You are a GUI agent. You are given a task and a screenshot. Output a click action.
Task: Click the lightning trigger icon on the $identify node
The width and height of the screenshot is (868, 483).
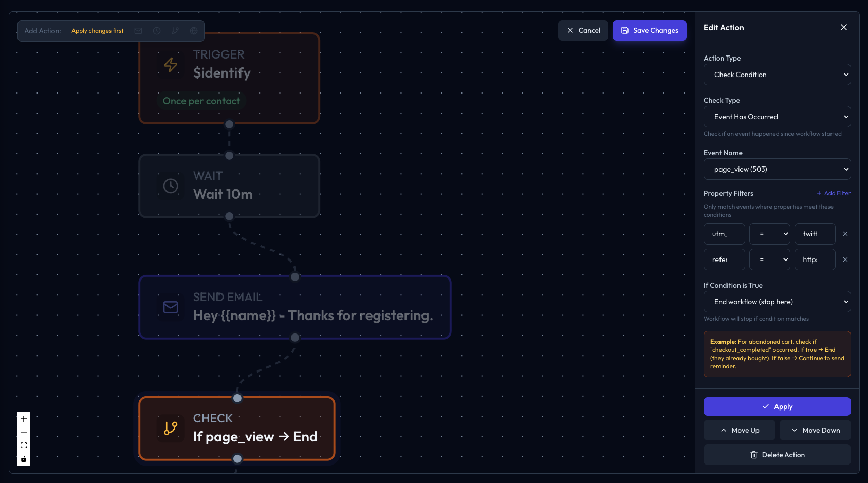171,65
